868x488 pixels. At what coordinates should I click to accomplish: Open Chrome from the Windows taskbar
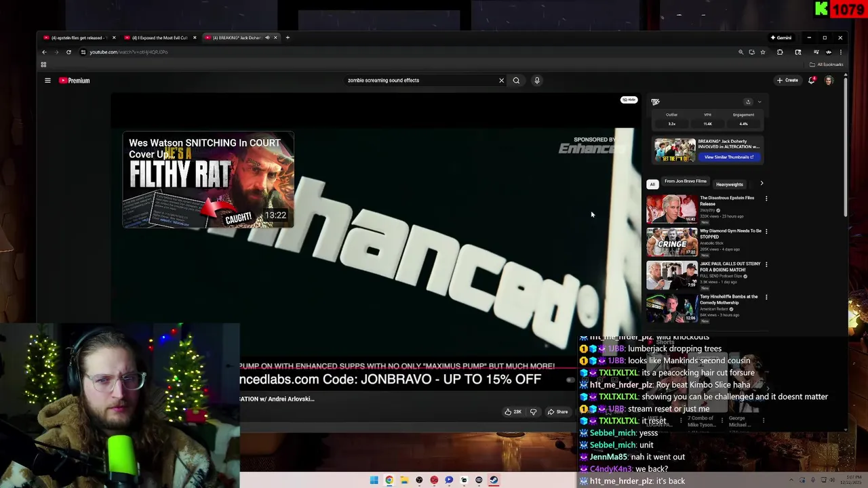pos(389,480)
